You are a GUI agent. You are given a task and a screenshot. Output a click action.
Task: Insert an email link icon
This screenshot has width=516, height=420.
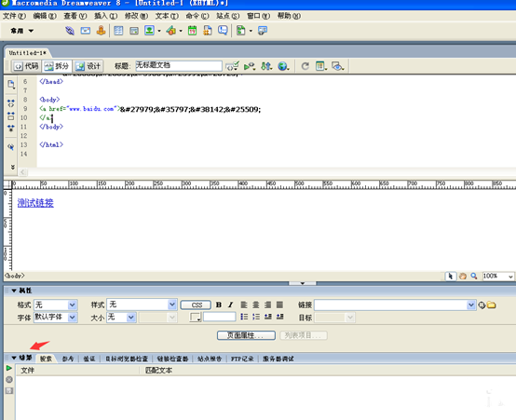click(86, 31)
